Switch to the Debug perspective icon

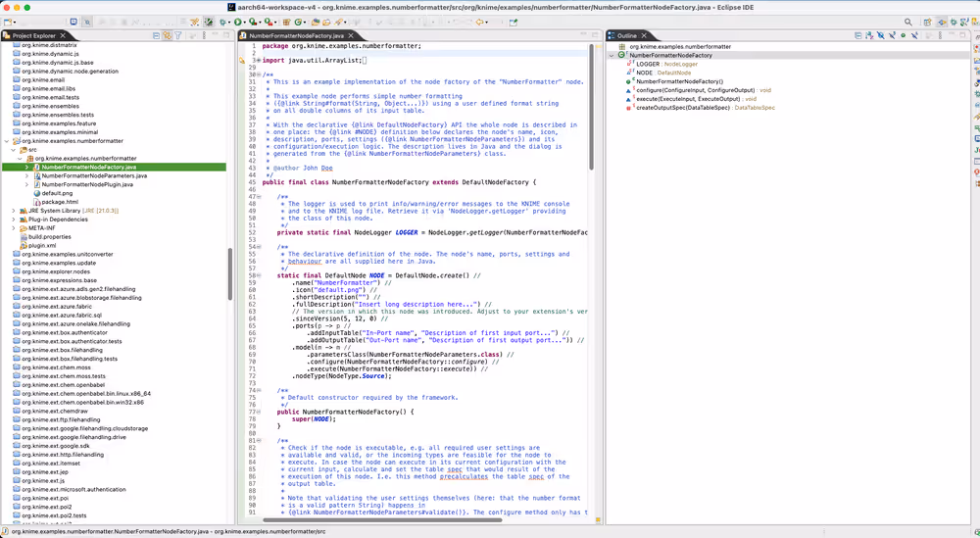(x=954, y=22)
